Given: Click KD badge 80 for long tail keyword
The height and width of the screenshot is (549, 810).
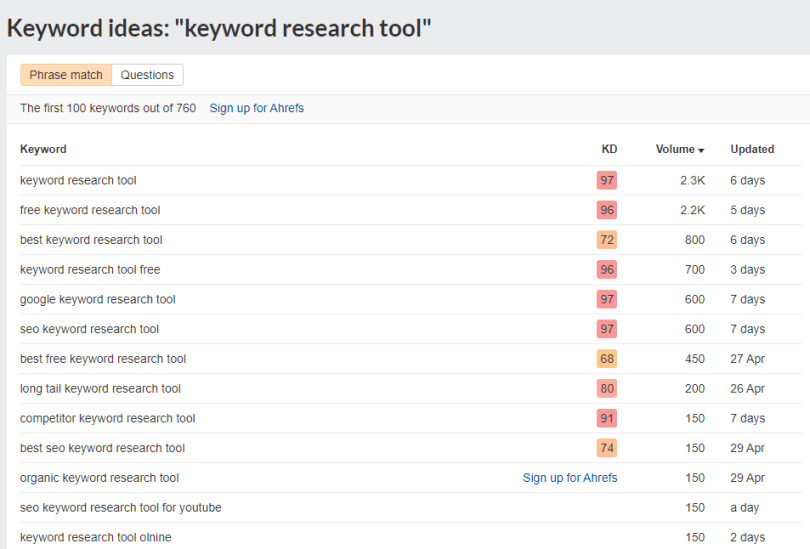Looking at the screenshot, I should (607, 388).
